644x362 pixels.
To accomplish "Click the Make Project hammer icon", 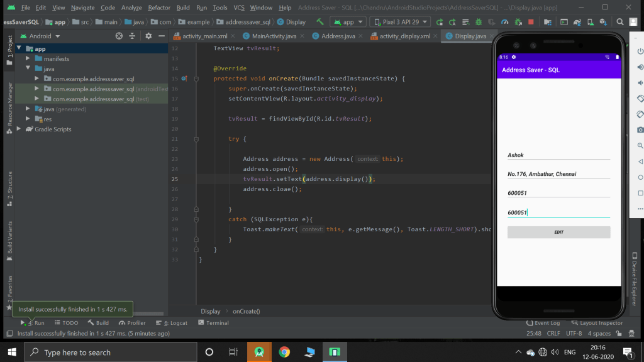I will pos(320,22).
